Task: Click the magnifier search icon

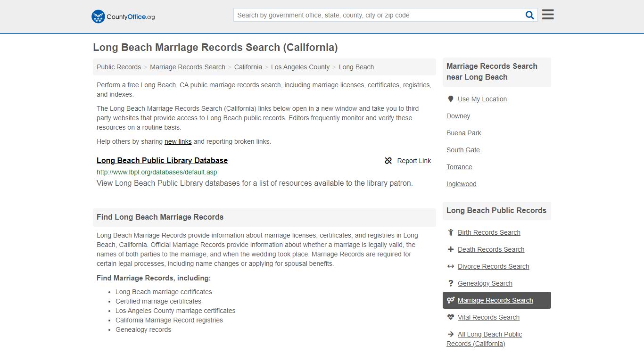Action: click(x=530, y=15)
